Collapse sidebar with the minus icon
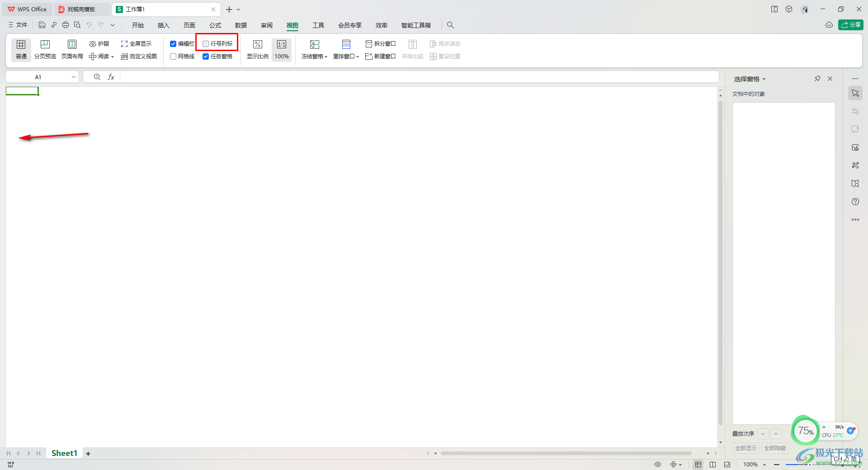The width and height of the screenshot is (868, 470). click(x=855, y=79)
